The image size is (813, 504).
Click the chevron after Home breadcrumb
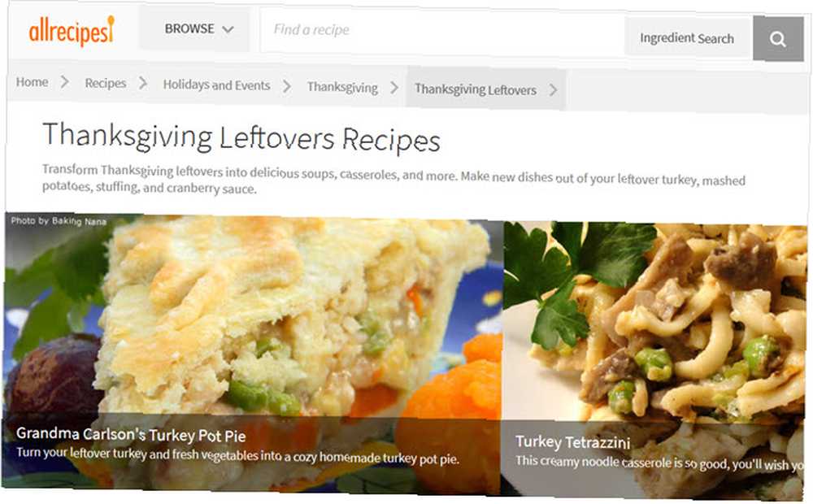click(x=65, y=81)
